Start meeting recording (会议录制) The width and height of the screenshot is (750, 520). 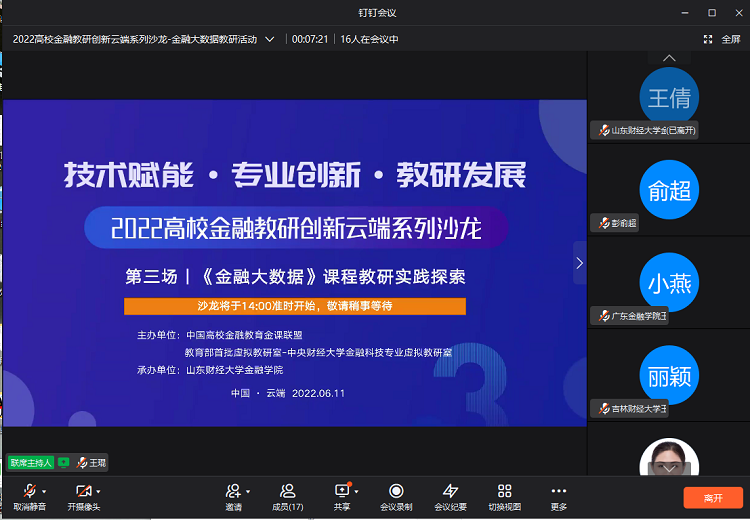[x=396, y=496]
